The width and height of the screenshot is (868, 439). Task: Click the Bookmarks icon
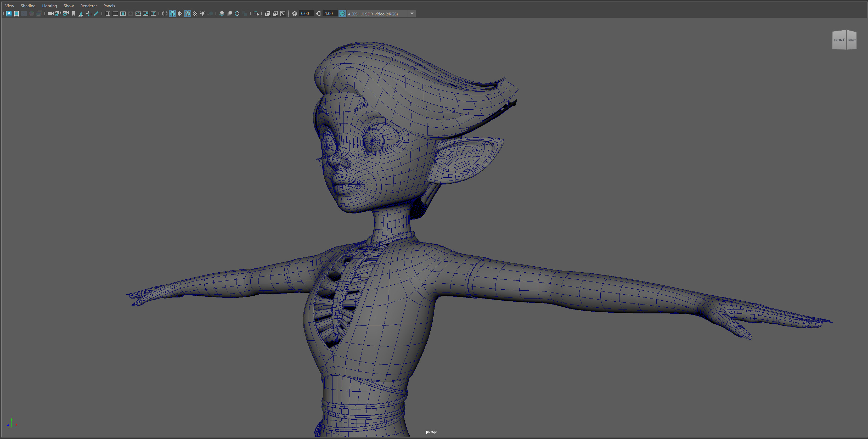(74, 14)
